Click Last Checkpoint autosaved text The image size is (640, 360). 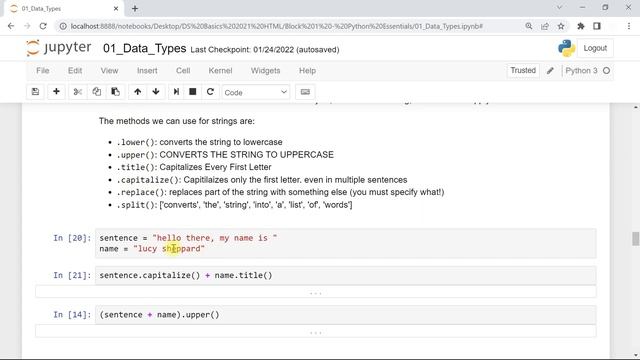point(264,50)
